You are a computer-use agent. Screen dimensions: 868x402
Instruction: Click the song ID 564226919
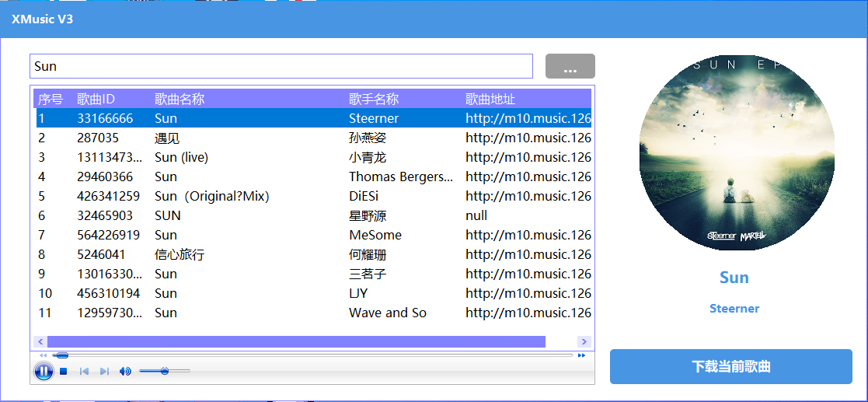pos(109,235)
